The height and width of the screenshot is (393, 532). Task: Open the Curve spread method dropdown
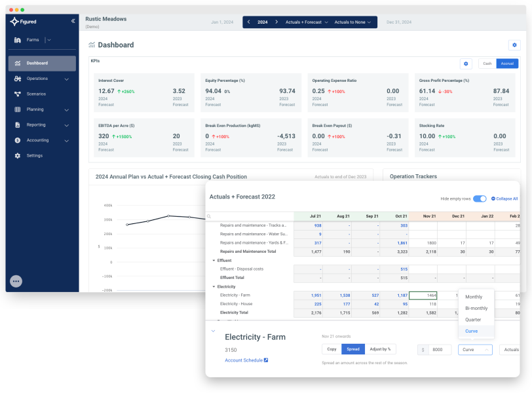point(476,349)
